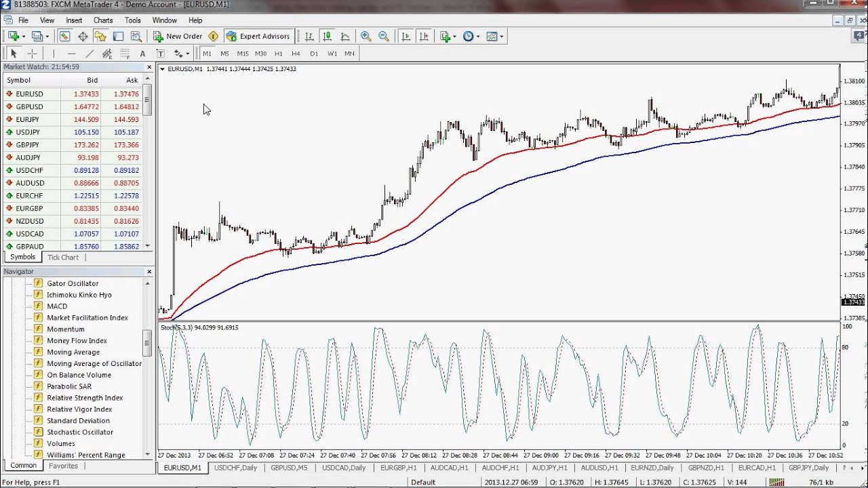Screen dimensions: 868x488
Task: Select the Text Label tool
Action: [160, 54]
